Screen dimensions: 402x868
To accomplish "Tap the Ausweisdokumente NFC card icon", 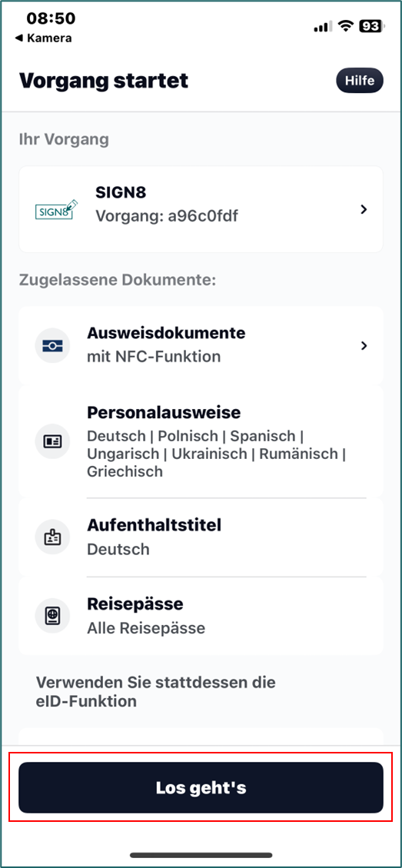I will pyautogui.click(x=52, y=346).
